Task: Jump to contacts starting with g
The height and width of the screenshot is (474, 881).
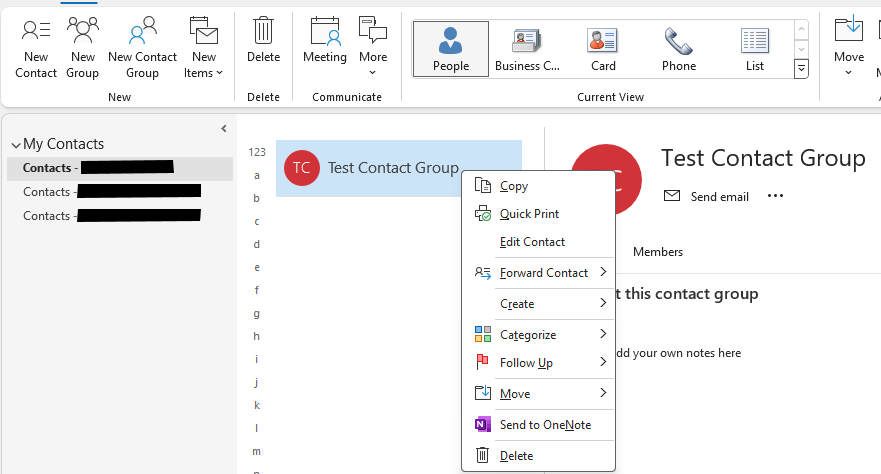Action: coord(257,313)
